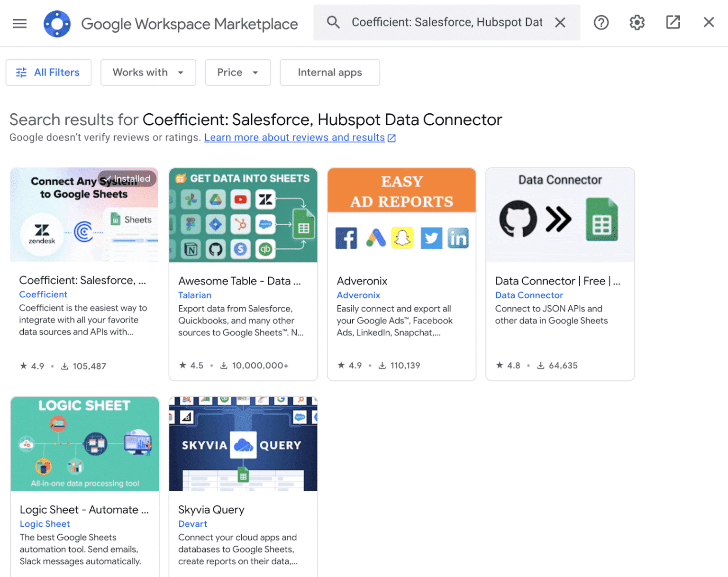The height and width of the screenshot is (577, 728).
Task: Activate the Price filter chip
Action: 237,72
